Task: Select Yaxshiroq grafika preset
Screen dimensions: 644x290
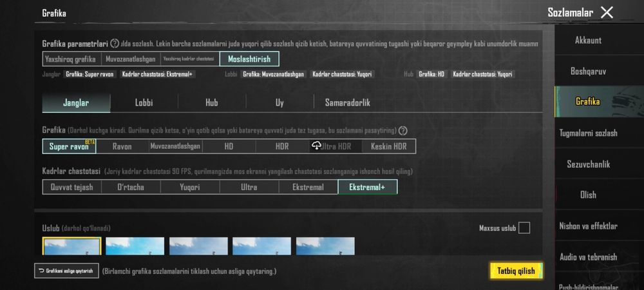Action: (71, 59)
